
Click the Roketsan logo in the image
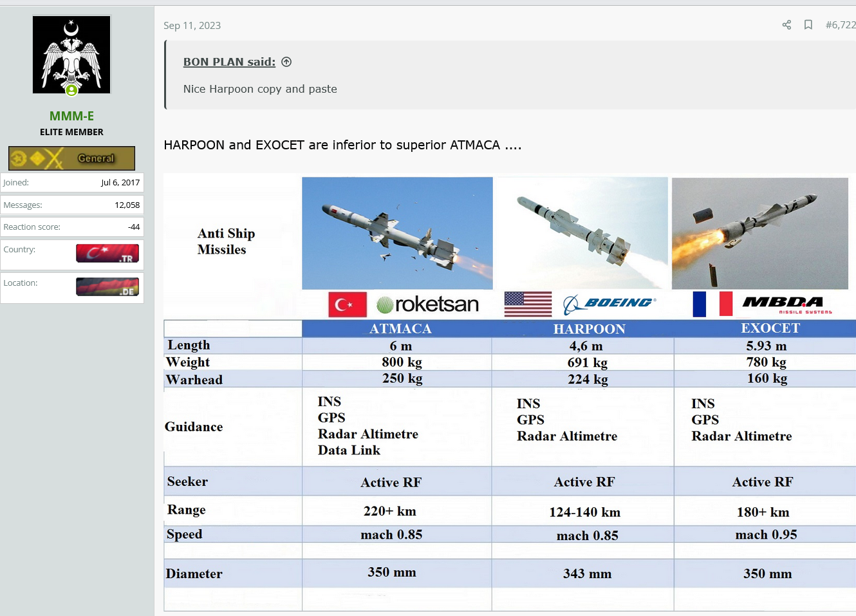point(427,304)
